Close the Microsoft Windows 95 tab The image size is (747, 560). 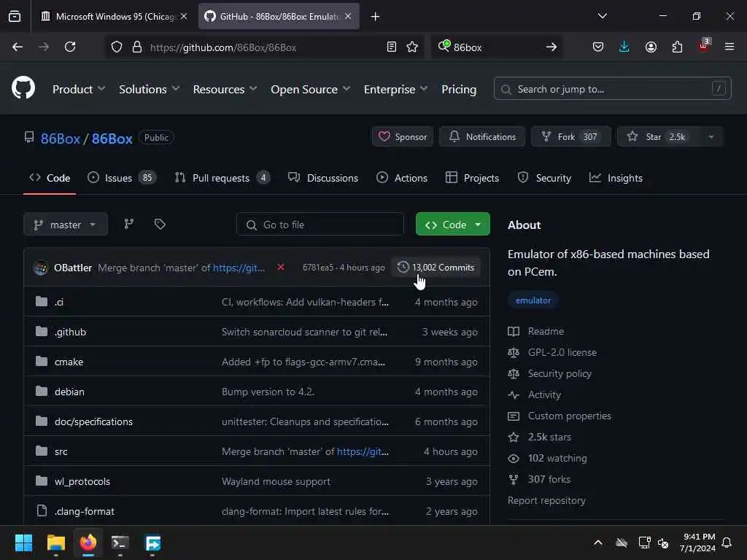click(x=184, y=17)
